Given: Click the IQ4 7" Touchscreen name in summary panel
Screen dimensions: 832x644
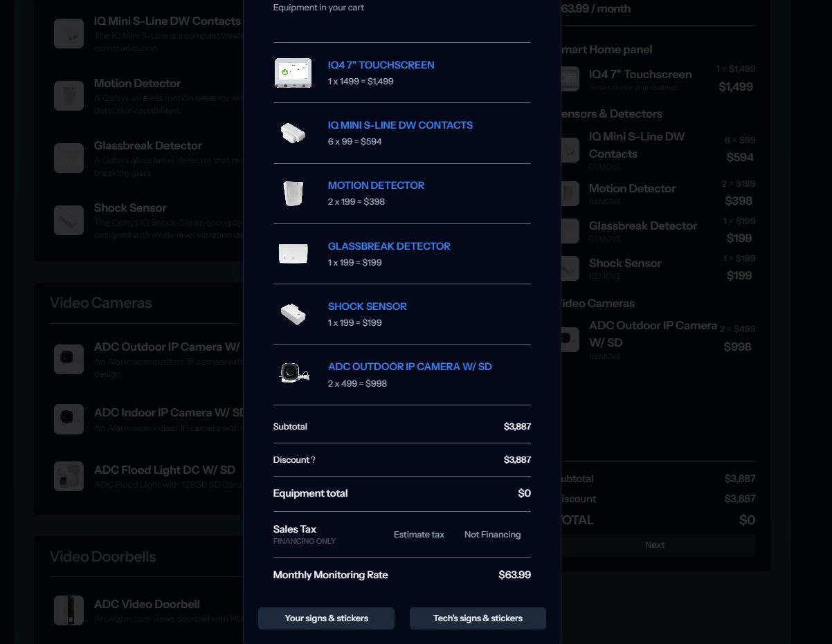Looking at the screenshot, I should (640, 75).
